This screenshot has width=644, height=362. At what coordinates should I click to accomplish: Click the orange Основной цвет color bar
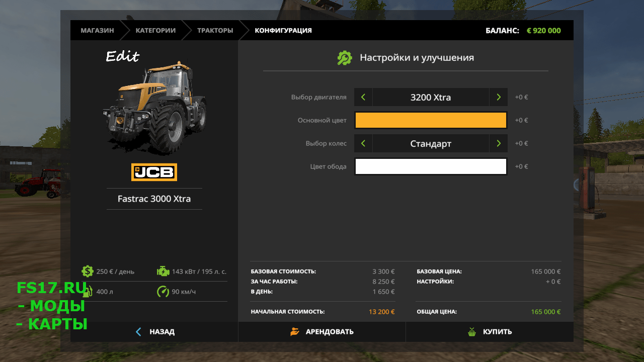[431, 120]
